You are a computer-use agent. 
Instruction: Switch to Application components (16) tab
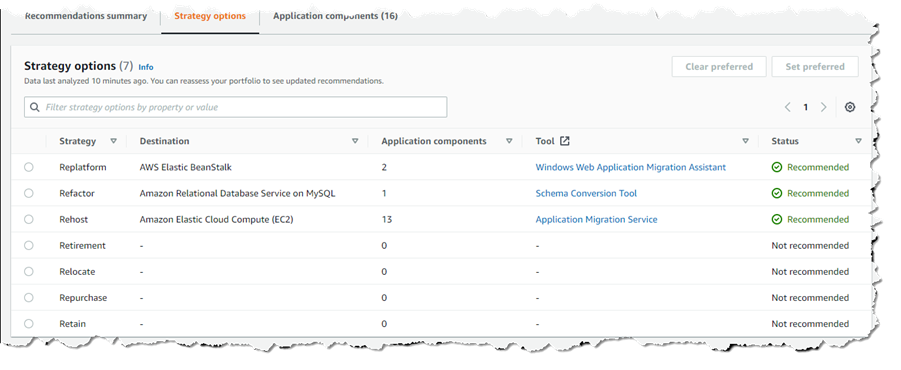click(335, 16)
